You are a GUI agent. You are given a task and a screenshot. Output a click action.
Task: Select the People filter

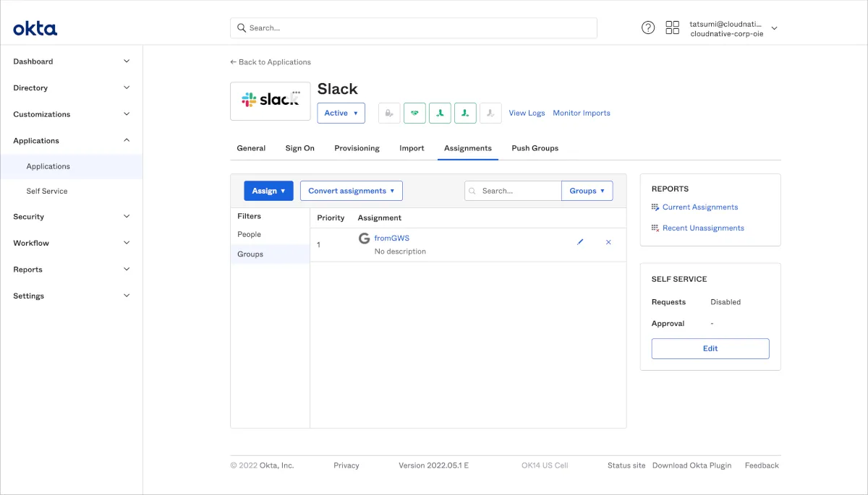[250, 234]
